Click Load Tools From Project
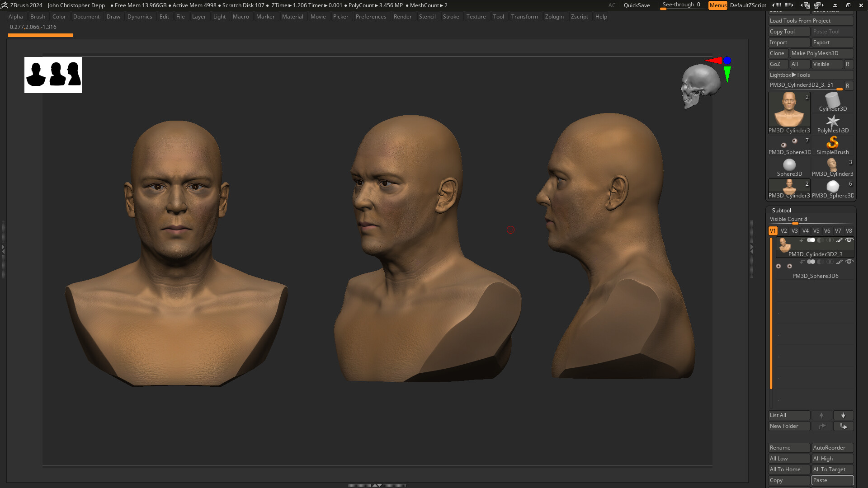 point(811,21)
